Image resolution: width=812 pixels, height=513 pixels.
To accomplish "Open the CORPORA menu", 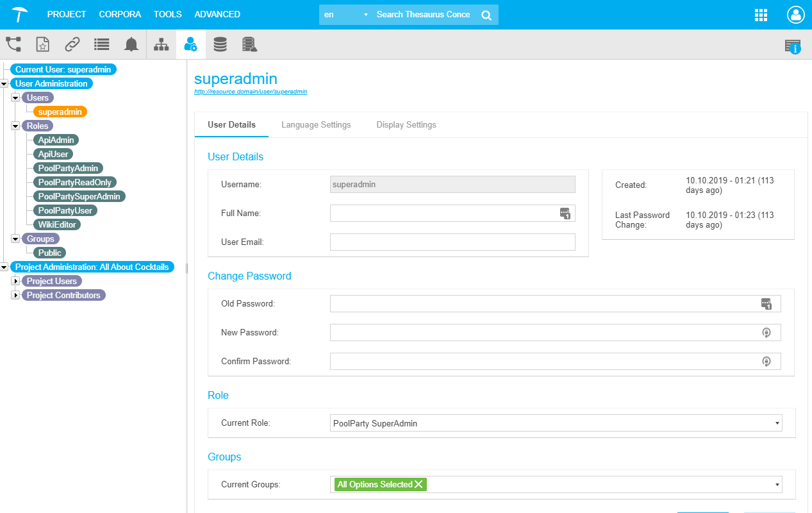I will 120,14.
